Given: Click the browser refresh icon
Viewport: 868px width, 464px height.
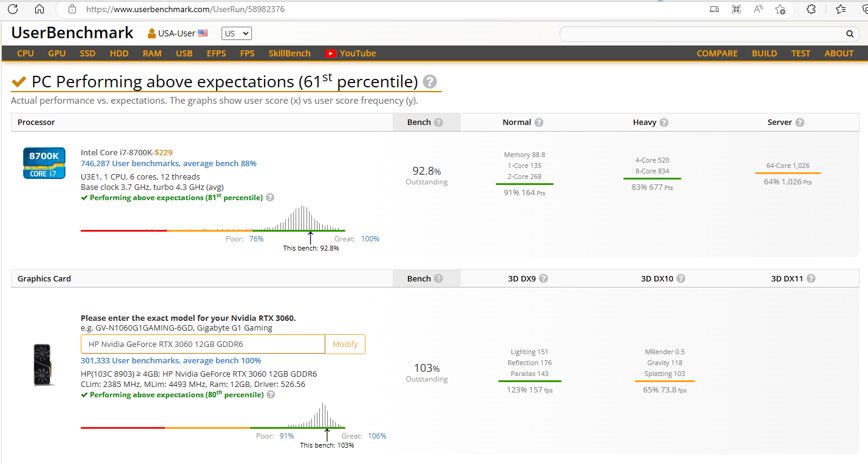Looking at the screenshot, I should 12,9.
